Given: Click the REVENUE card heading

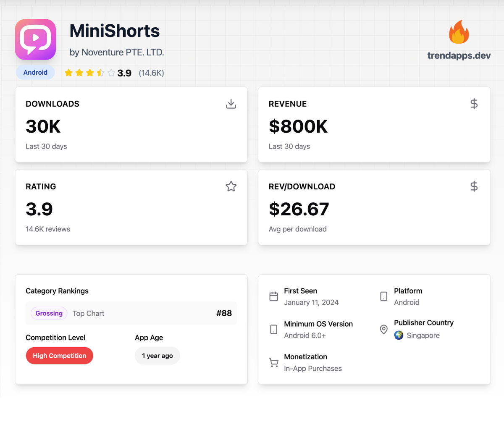Looking at the screenshot, I should (x=288, y=104).
